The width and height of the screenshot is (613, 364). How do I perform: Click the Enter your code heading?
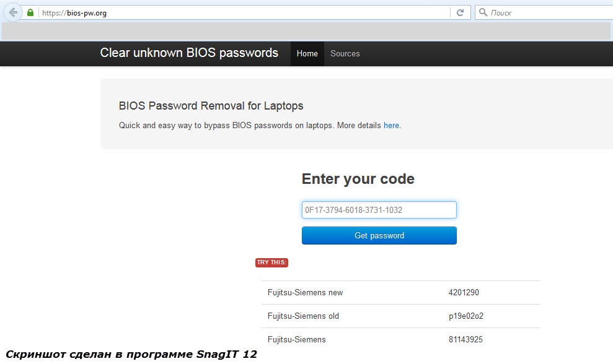[x=358, y=179]
